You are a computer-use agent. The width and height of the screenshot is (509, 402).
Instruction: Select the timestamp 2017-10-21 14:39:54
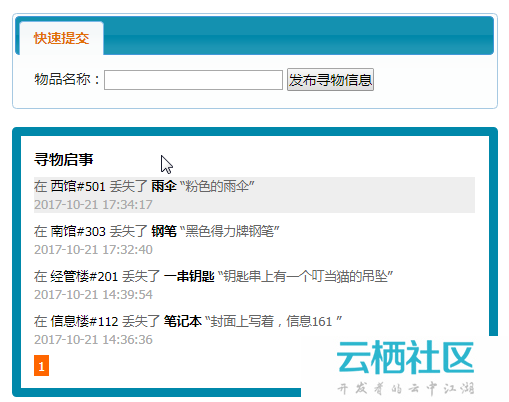click(x=93, y=294)
